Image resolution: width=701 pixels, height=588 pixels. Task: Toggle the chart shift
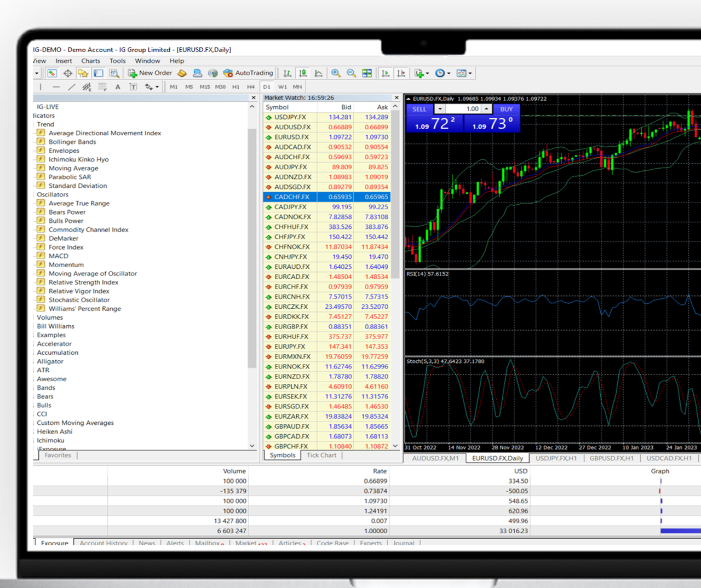(401, 73)
